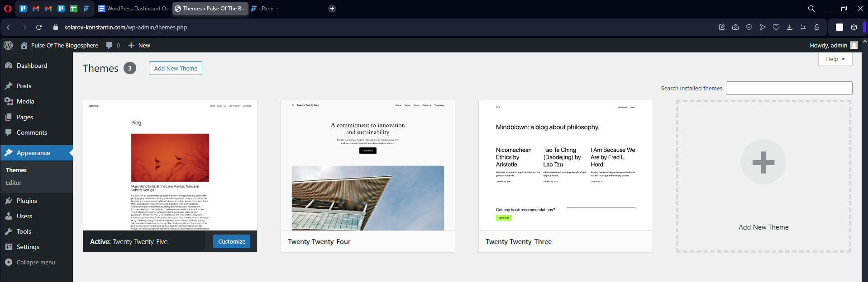Expand the Help dropdown panel
The height and width of the screenshot is (282, 868).
coord(835,59)
